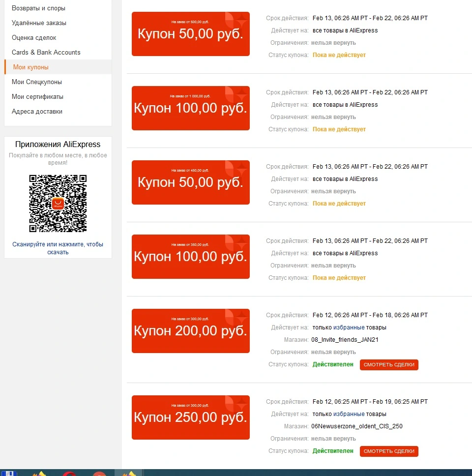Screen dimensions: 472x476
Task: Open Мои Спецкупоны section
Action: point(37,82)
